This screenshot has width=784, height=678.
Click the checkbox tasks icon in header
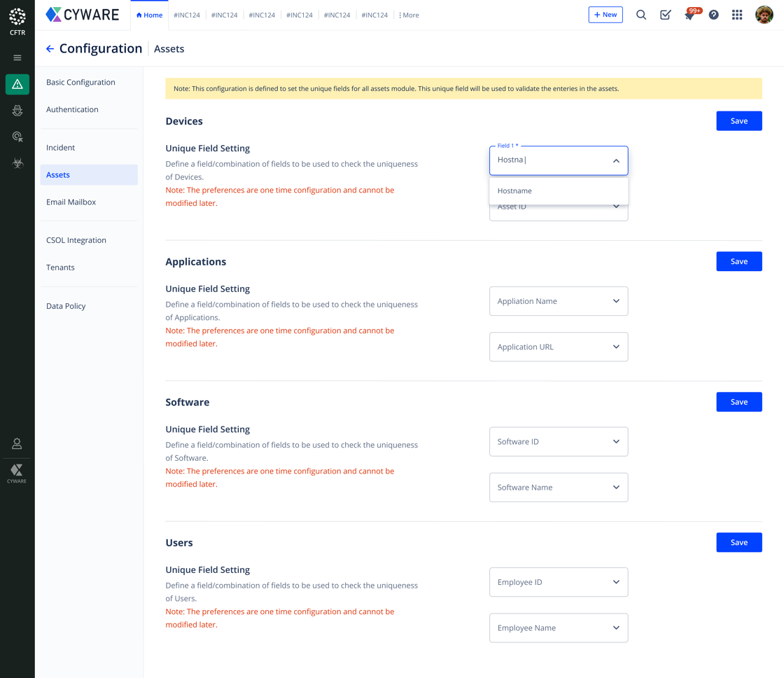[665, 15]
